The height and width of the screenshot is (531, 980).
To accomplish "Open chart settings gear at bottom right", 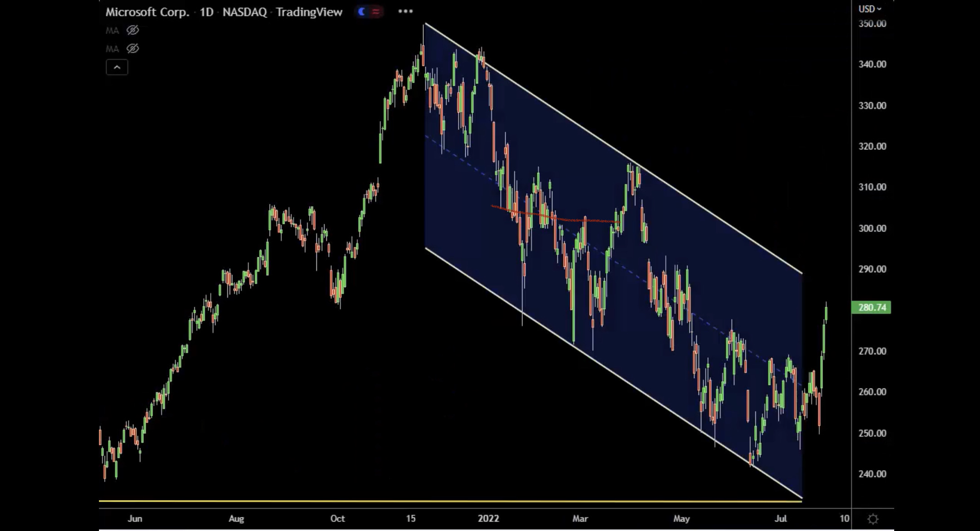I will point(873,519).
